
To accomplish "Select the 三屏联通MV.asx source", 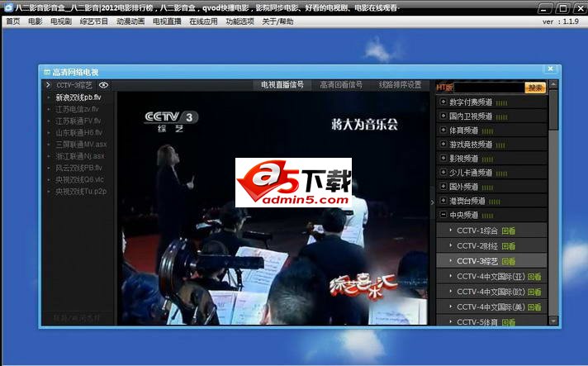I will tap(81, 144).
